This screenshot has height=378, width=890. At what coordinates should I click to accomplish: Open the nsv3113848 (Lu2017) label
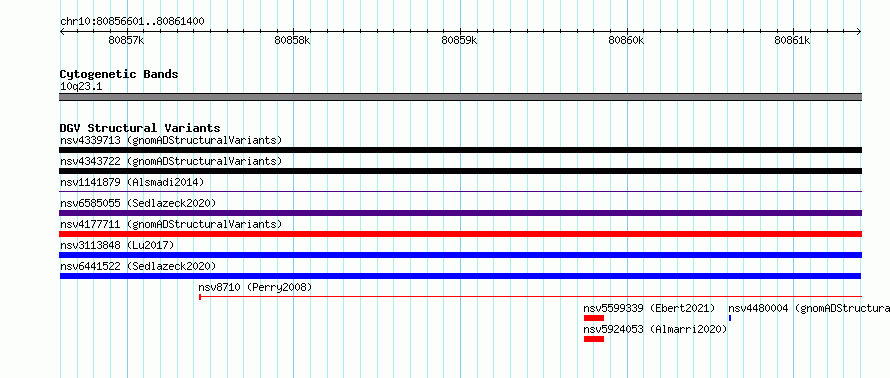tap(117, 245)
